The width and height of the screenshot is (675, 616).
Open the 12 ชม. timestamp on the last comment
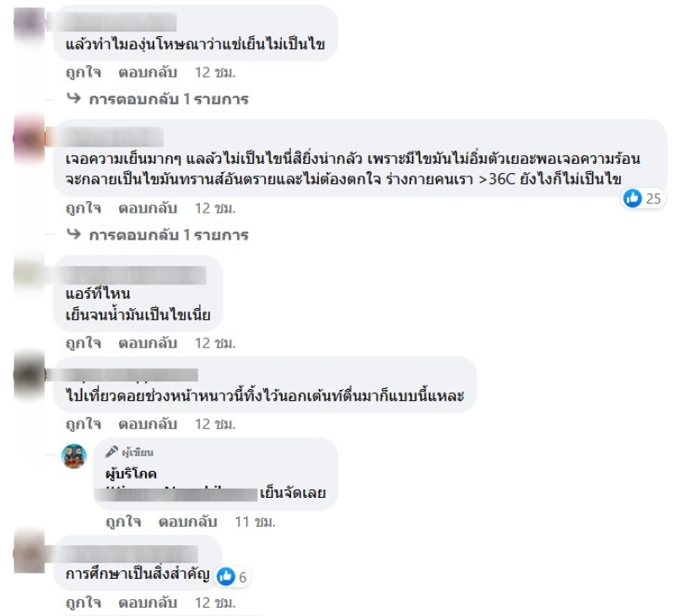[215, 602]
